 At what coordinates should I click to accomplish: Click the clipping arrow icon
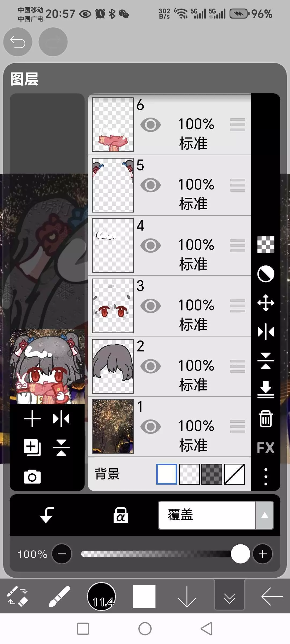[47, 515]
